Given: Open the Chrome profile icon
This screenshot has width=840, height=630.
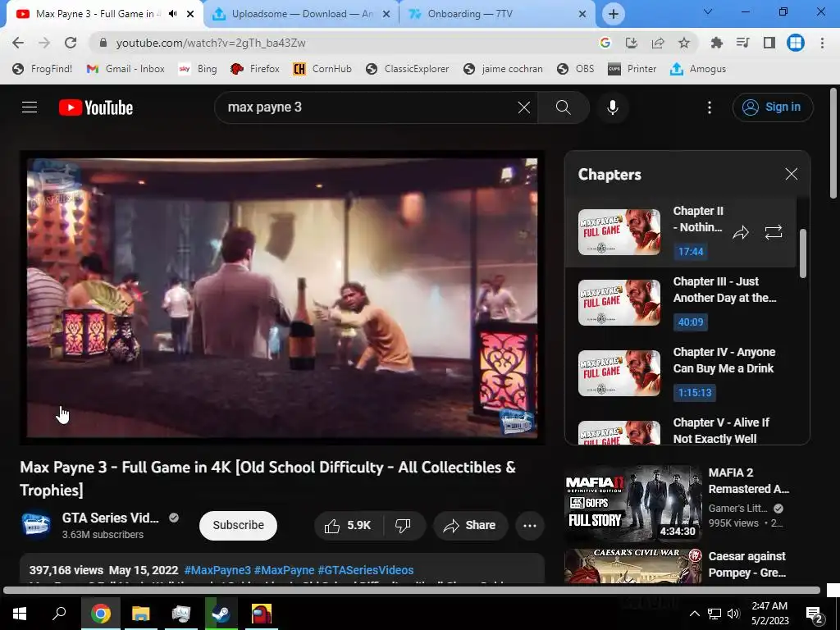Looking at the screenshot, I should (796, 43).
